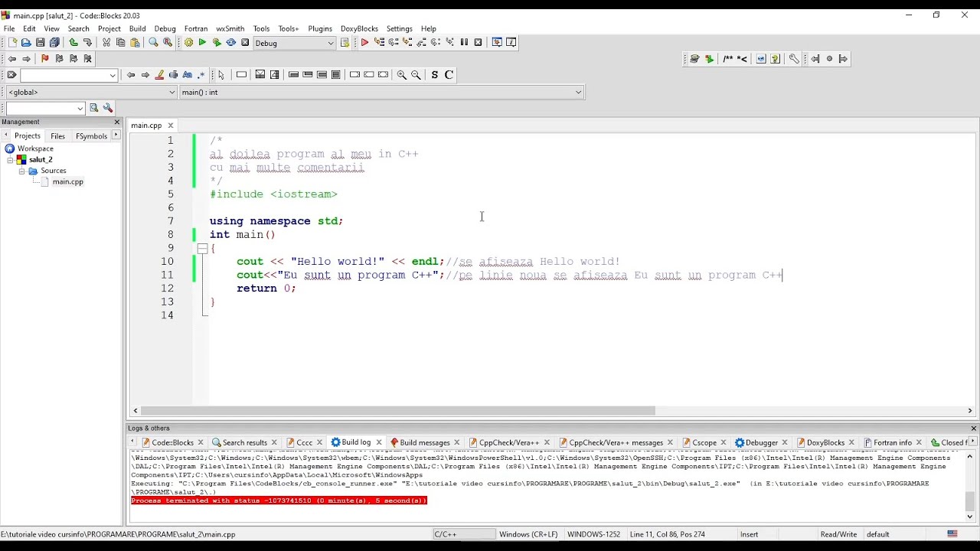Click the New file toolbar icon
Viewport: 980px width, 551px height.
[11, 43]
